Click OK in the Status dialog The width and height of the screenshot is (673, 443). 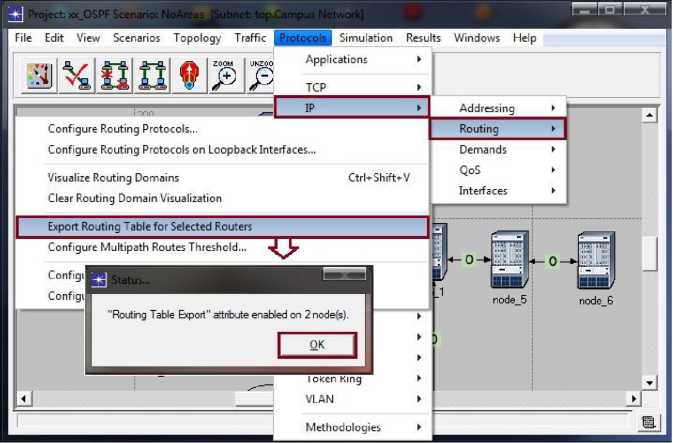317,345
